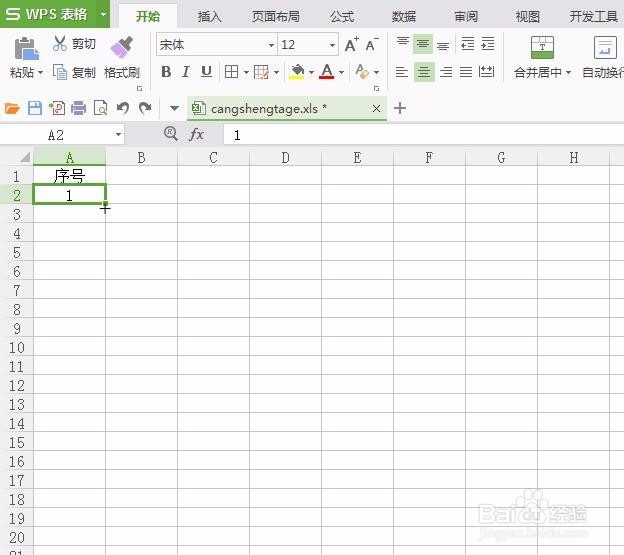
Task: Expand the font color dropdown arrow
Action: [341, 73]
